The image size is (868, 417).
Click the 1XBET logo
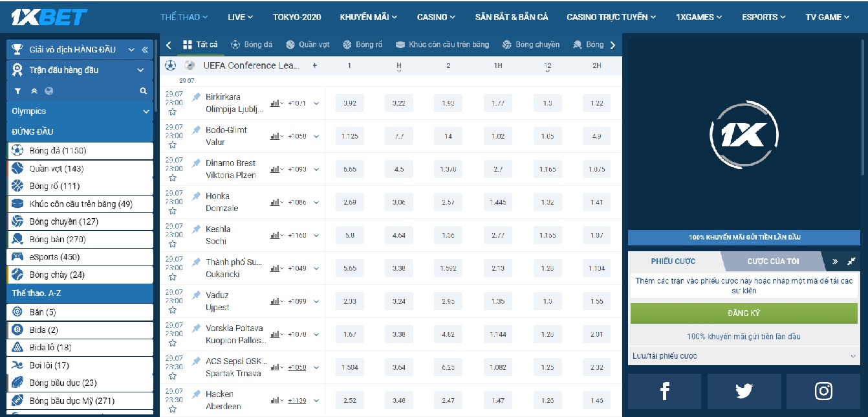[49, 17]
